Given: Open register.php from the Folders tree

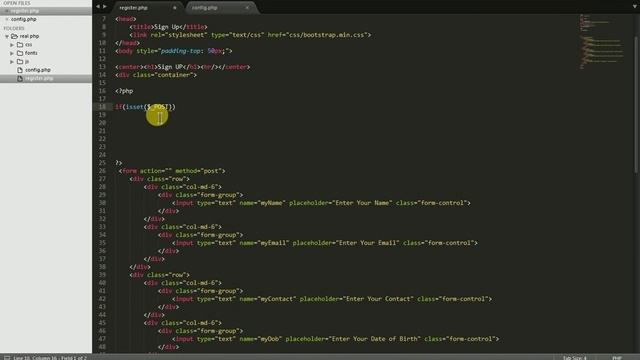Looking at the screenshot, I should pyautogui.click(x=39, y=78).
